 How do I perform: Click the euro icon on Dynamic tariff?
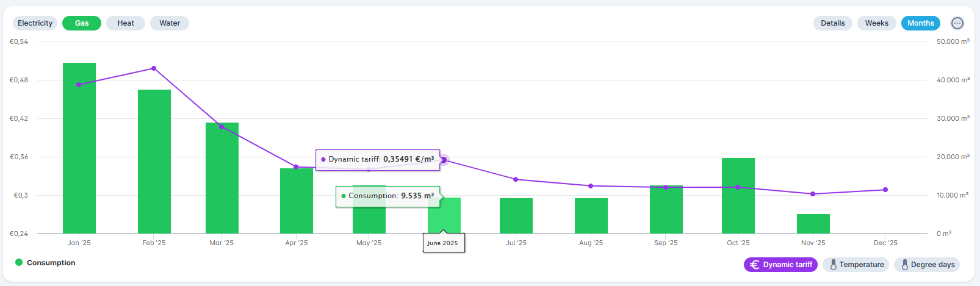(x=754, y=265)
